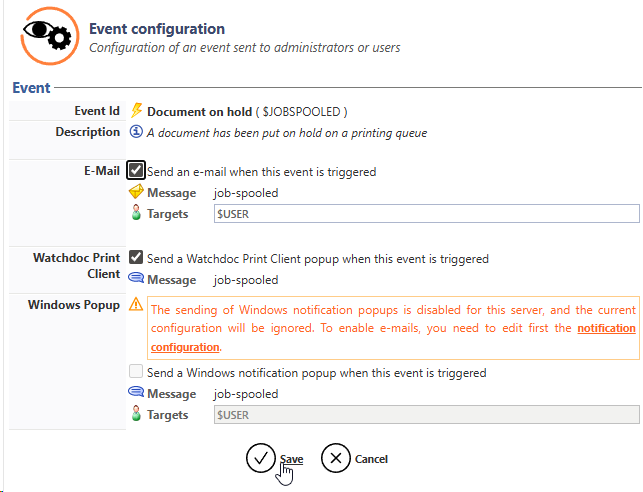Click the E-Mail Targets user icon

137,213
